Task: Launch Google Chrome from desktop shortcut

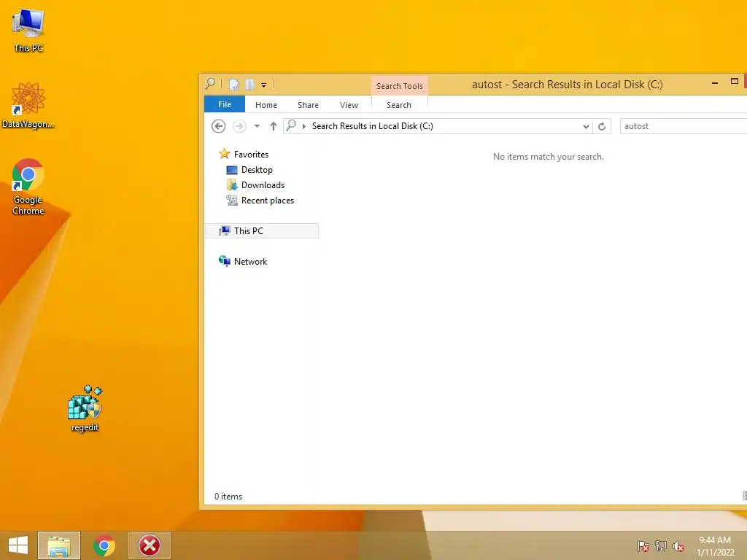Action: click(28, 186)
